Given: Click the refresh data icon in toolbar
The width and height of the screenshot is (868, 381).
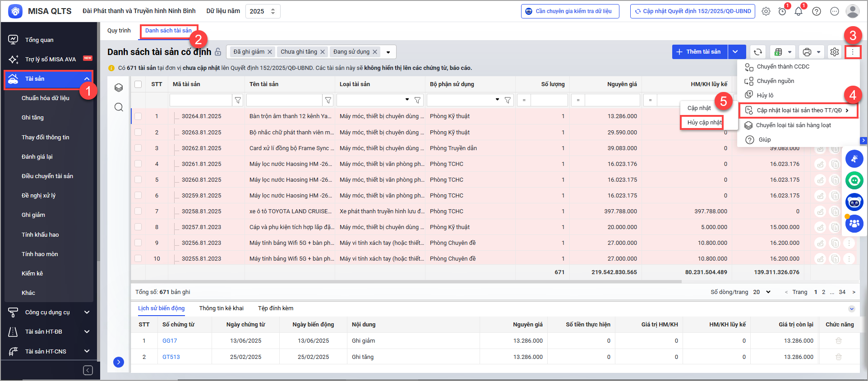Looking at the screenshot, I should click(758, 52).
